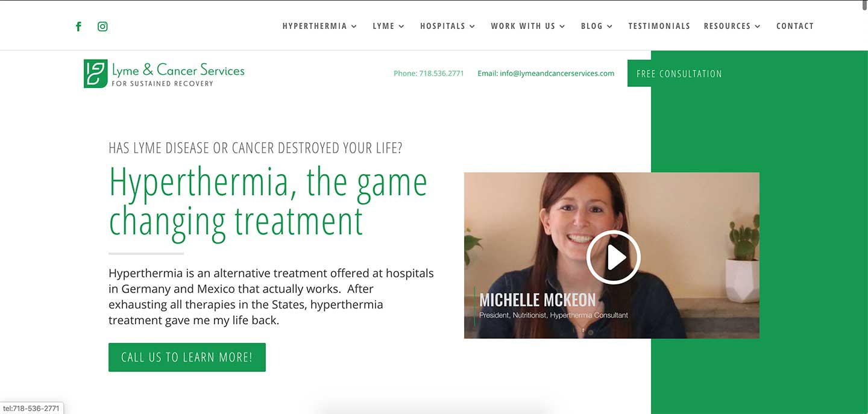Click the Michelle McKeon name caption

(x=537, y=300)
